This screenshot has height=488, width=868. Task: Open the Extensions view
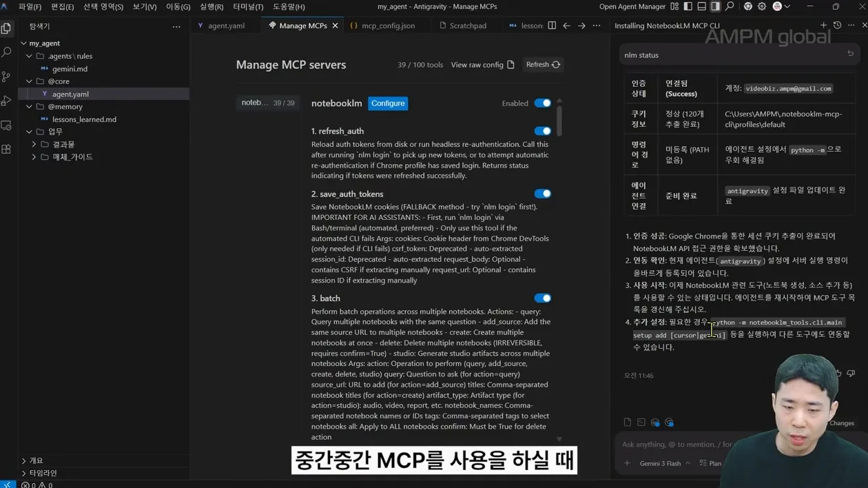(x=7, y=150)
